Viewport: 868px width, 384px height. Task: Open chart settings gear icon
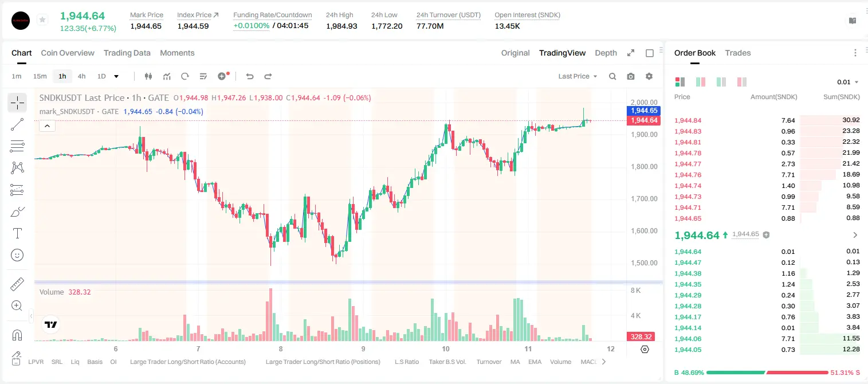coord(649,76)
